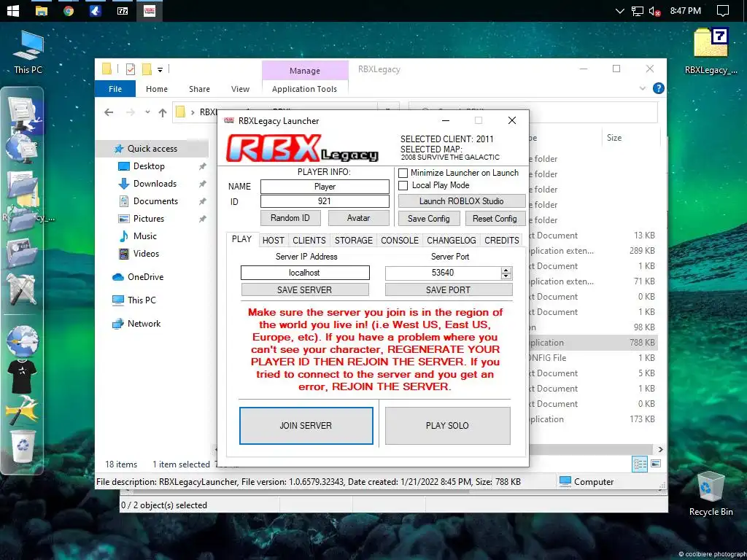Expand the Explorer ribbon chevron
This screenshot has height=560, width=747.
pos(642,88)
